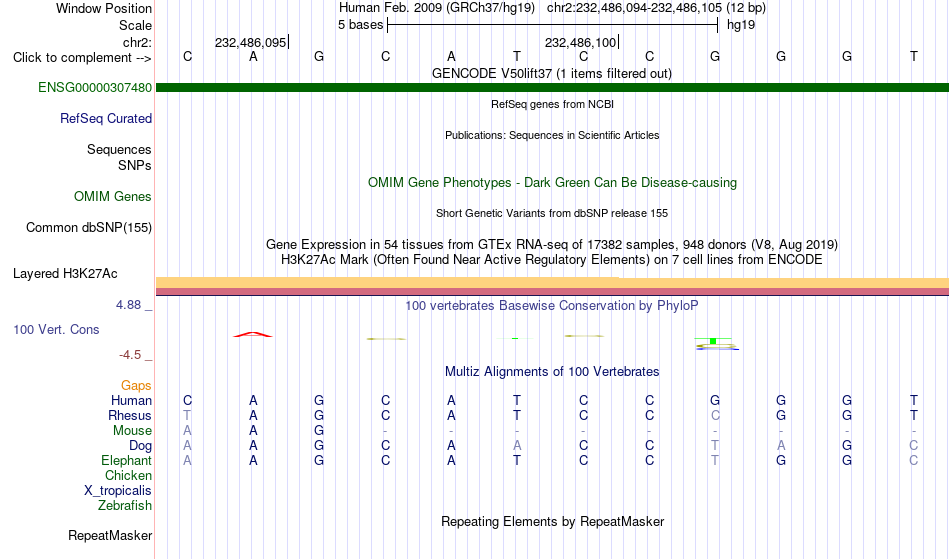Screen dimensions: 950x559
Task: Click the Scale label
Action: 135,25
